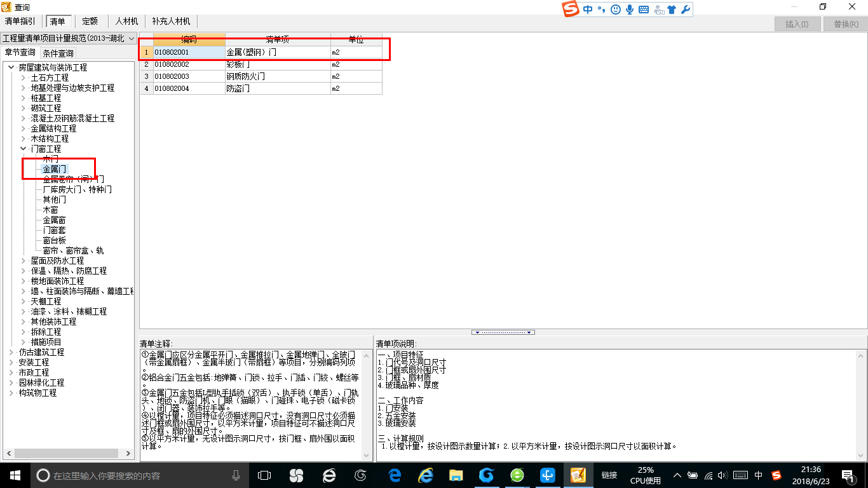Viewport: 868px width, 488px height.
Task: Select 窗帘、窗帘盒、轨 tree item
Action: [x=74, y=250]
